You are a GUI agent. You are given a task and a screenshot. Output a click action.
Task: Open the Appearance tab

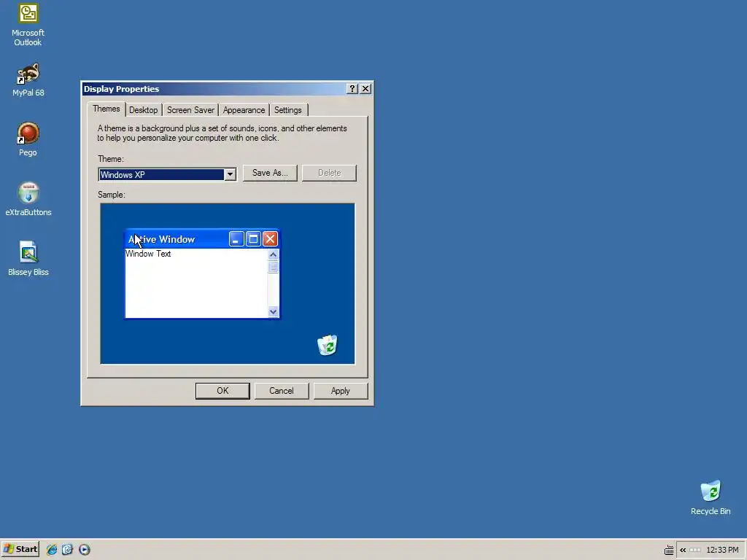tap(244, 110)
